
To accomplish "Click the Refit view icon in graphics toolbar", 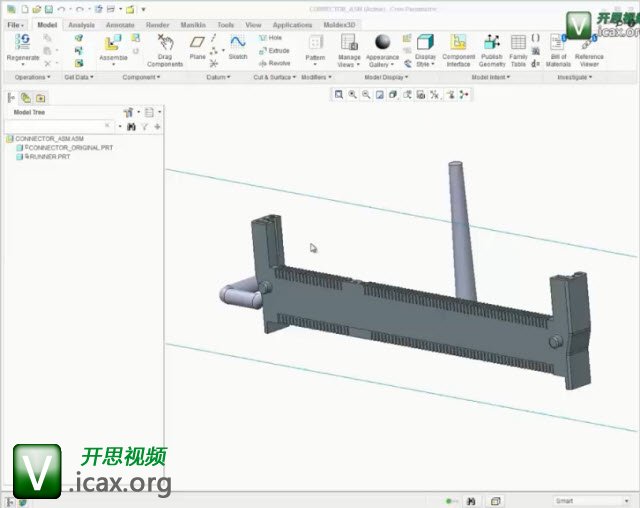I will 339,95.
